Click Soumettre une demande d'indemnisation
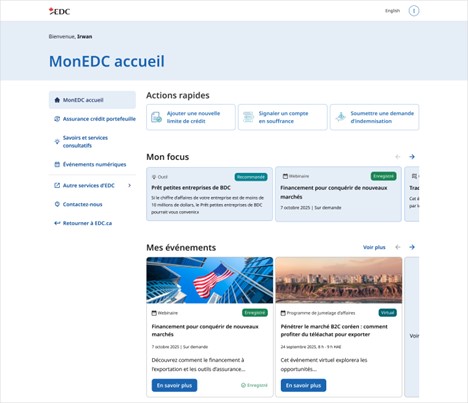 [x=374, y=117]
